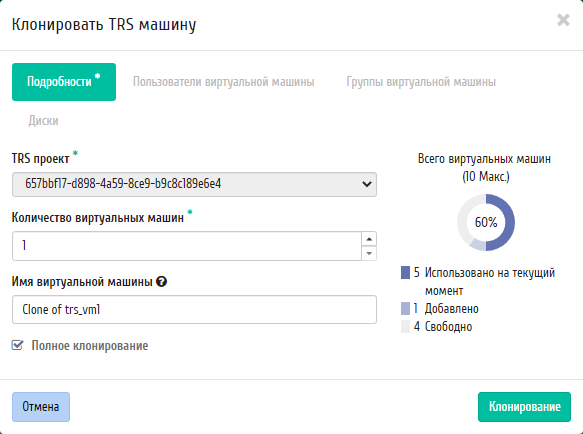The image size is (583, 434).
Task: Focus the Имя виртуальной машины text field
Action: [194, 309]
